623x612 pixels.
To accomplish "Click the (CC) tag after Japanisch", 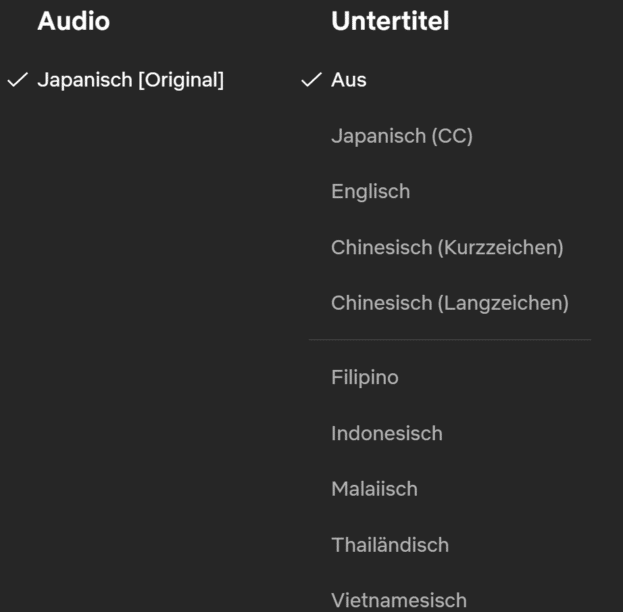I will coord(452,136).
